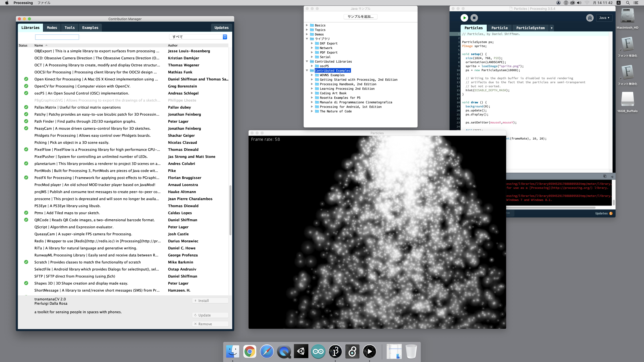The height and width of the screenshot is (362, 644).
Task: Click the Install button
Action: point(210,301)
